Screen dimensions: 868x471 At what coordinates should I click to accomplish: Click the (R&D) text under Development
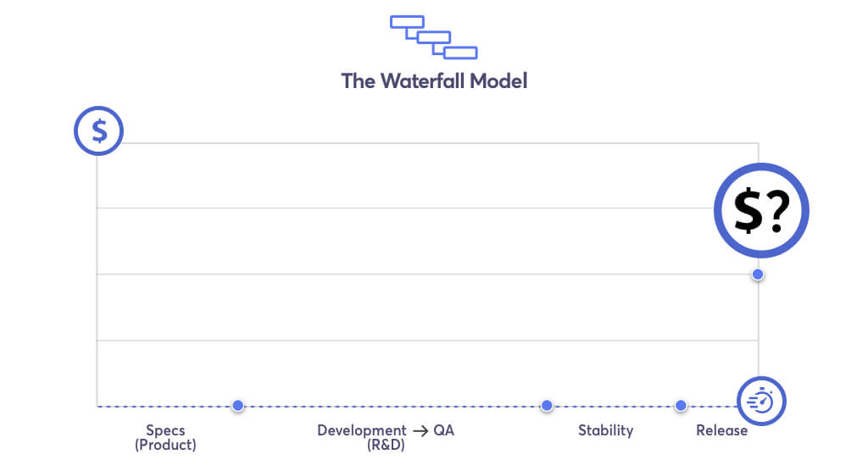pos(386,445)
